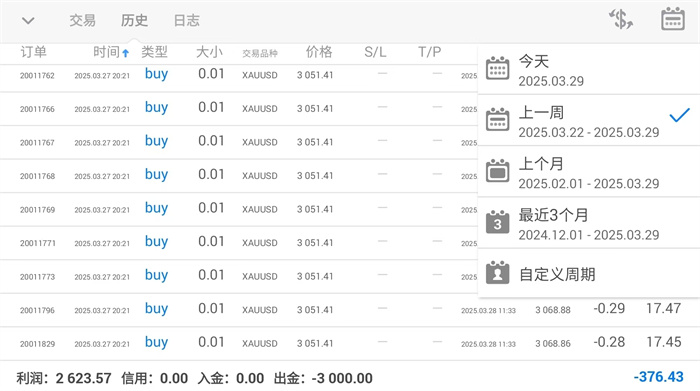
Task: Choose 上个月 period option
Action: click(x=589, y=172)
